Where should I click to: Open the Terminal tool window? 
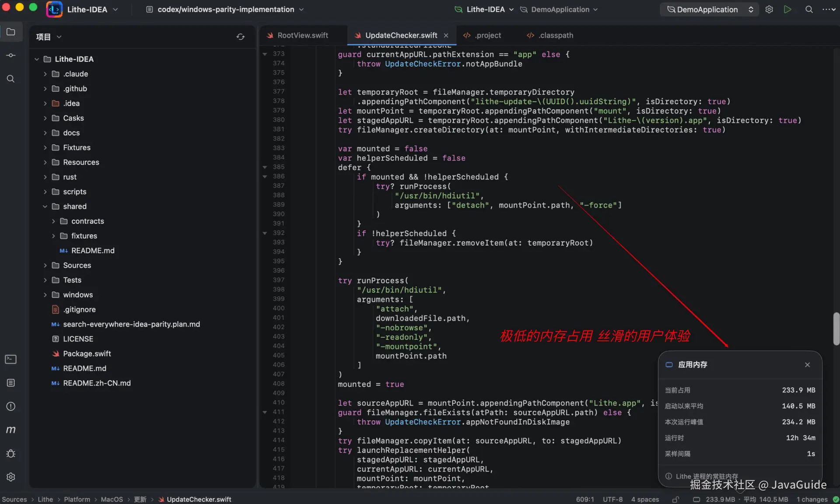(x=11, y=359)
